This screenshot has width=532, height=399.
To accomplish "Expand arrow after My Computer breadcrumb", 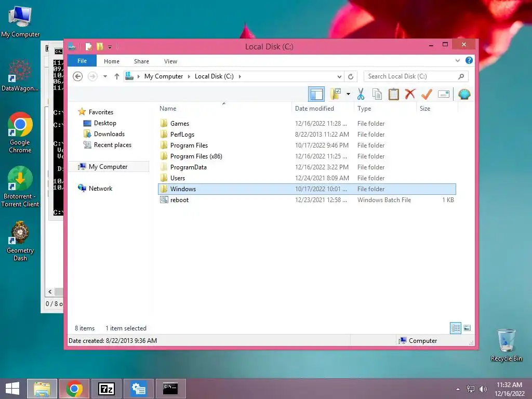I will (189, 76).
